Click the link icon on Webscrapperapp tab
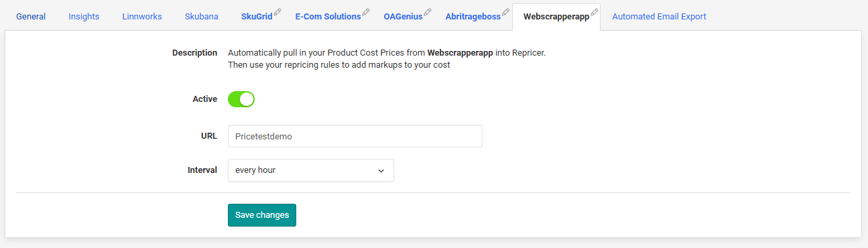The width and height of the screenshot is (868, 248). point(594,12)
